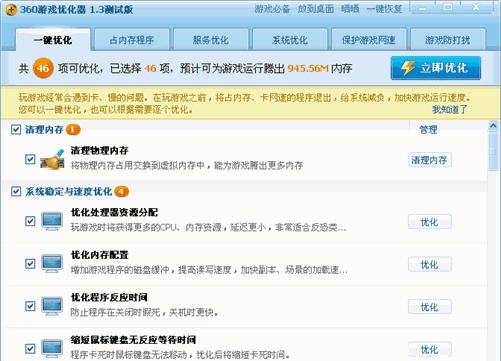This screenshot has width=501, height=361.
Task: Click the orange badge next to 系统稳定与速度优化
Action: click(121, 192)
